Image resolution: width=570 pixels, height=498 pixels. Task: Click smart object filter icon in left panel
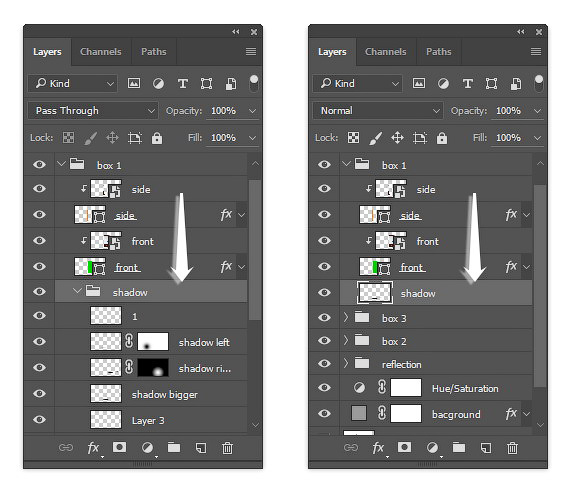click(x=231, y=84)
